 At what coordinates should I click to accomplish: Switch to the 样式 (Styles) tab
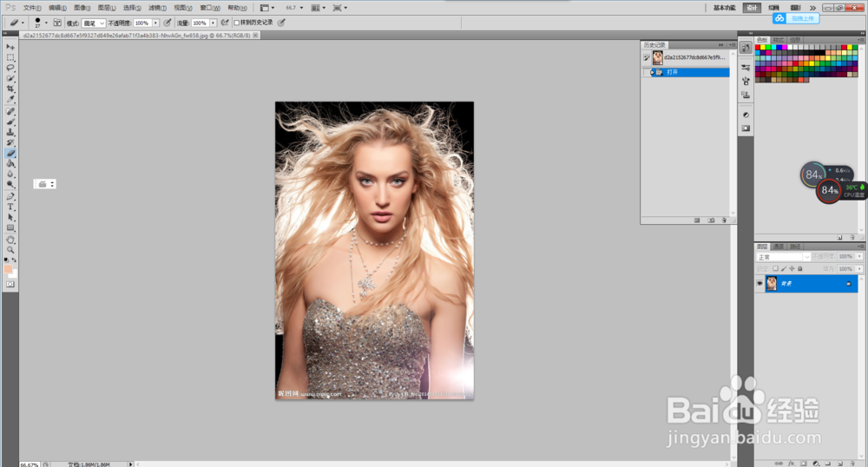tap(779, 40)
